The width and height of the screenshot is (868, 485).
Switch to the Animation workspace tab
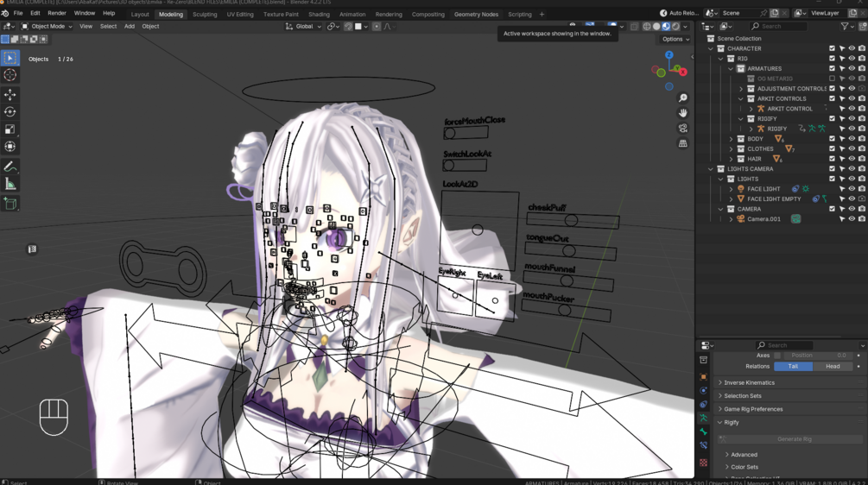[x=352, y=15]
